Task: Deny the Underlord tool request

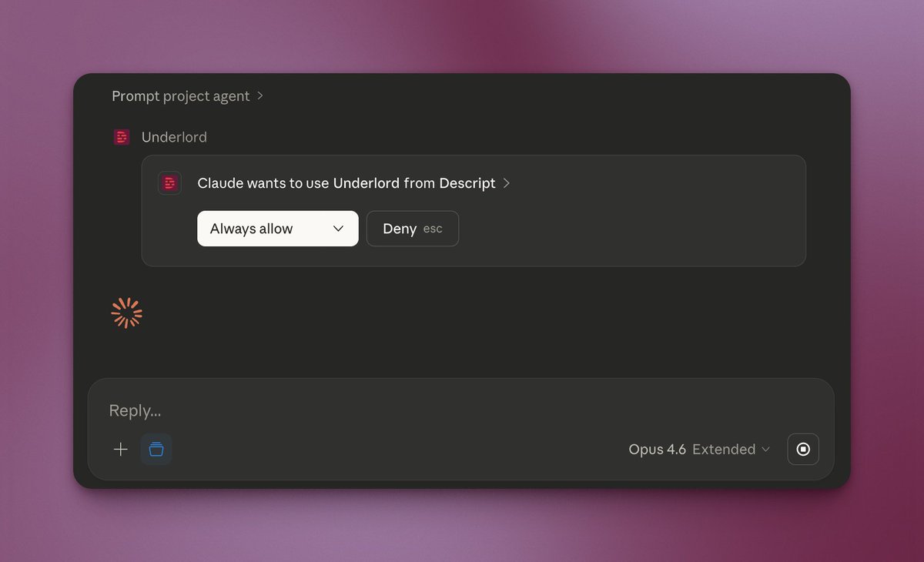Action: pos(413,229)
